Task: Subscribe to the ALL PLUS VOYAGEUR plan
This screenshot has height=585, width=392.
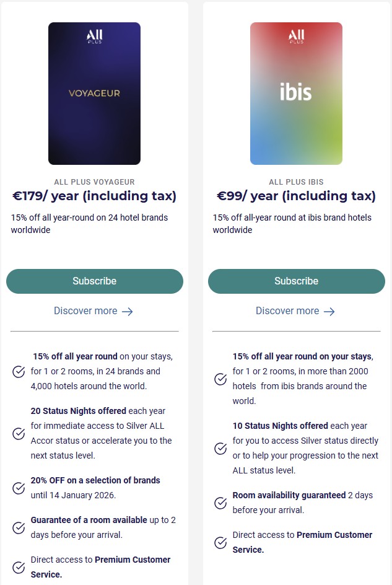Action: pyautogui.click(x=94, y=281)
